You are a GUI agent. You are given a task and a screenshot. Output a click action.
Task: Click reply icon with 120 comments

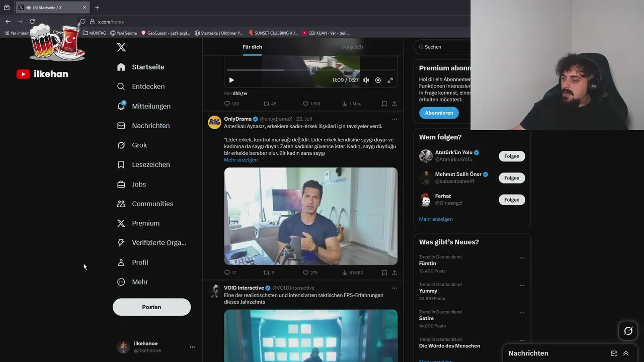[x=227, y=104]
